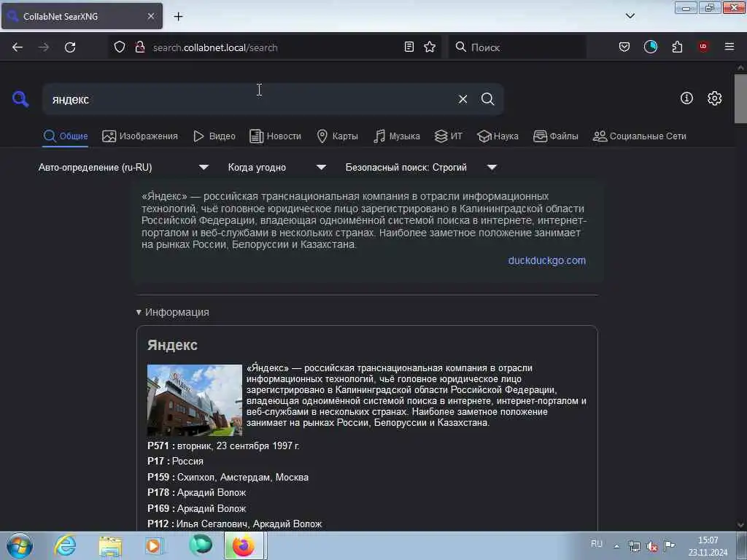Open Windows Media Player taskbar icon
747x560 pixels.
[x=154, y=545]
